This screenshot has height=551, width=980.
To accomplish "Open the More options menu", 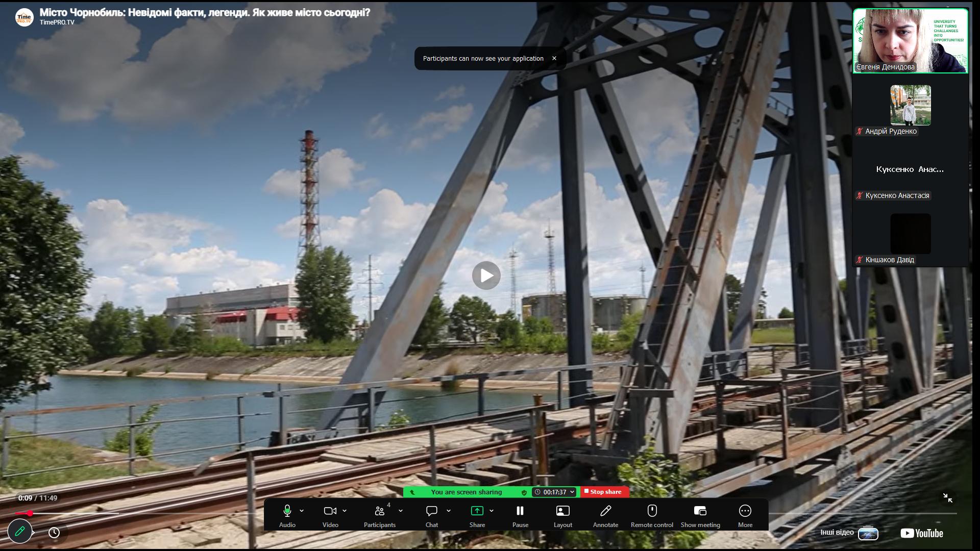I will coord(745,511).
